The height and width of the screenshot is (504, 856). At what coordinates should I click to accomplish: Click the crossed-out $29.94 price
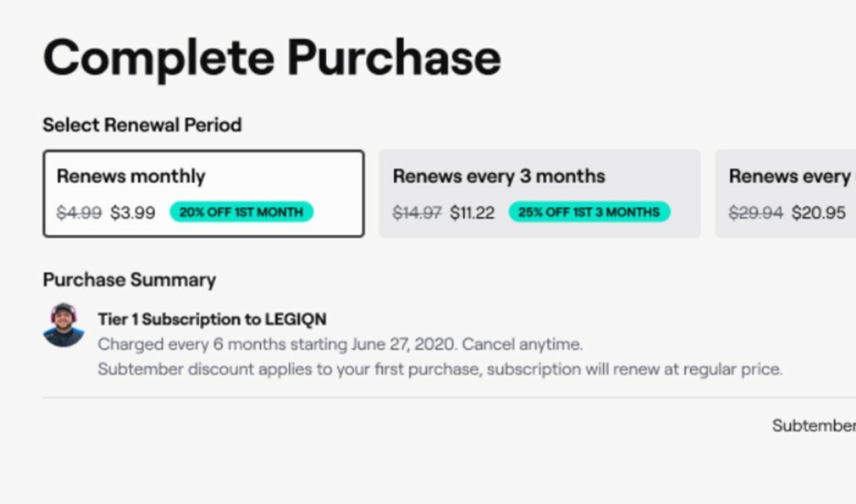(756, 213)
